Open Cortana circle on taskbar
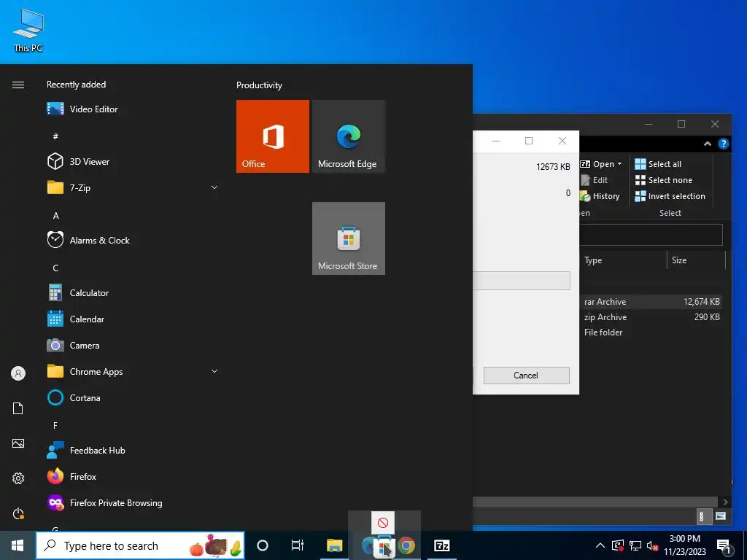This screenshot has height=560, width=747. click(263, 545)
